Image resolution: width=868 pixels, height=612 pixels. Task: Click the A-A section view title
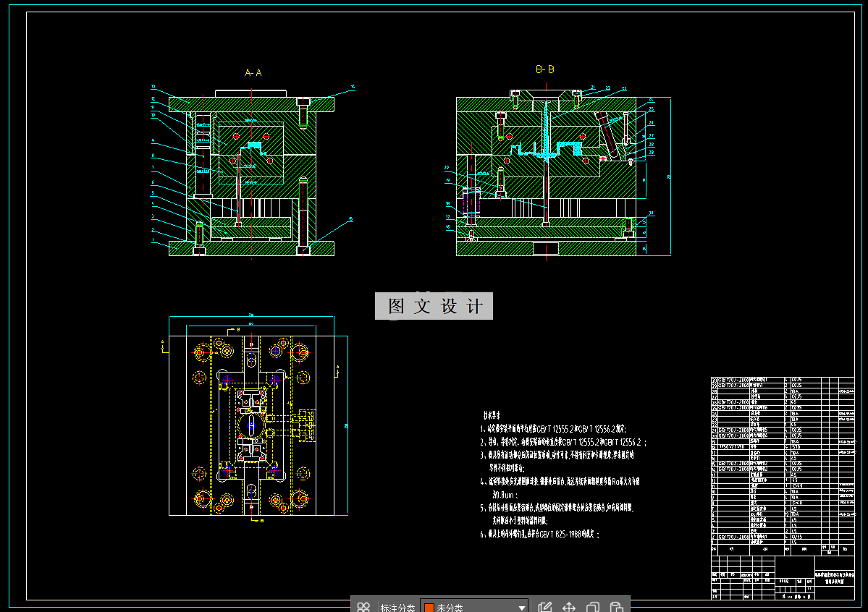pyautogui.click(x=253, y=72)
